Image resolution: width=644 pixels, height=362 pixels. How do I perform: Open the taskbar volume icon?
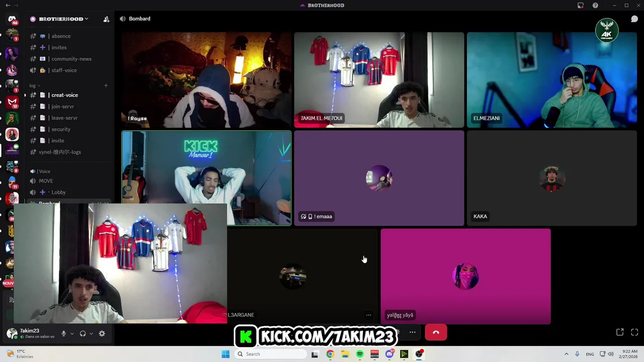(610, 354)
